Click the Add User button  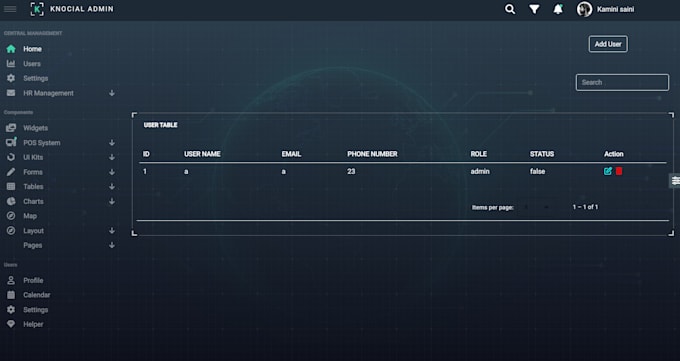tap(608, 44)
